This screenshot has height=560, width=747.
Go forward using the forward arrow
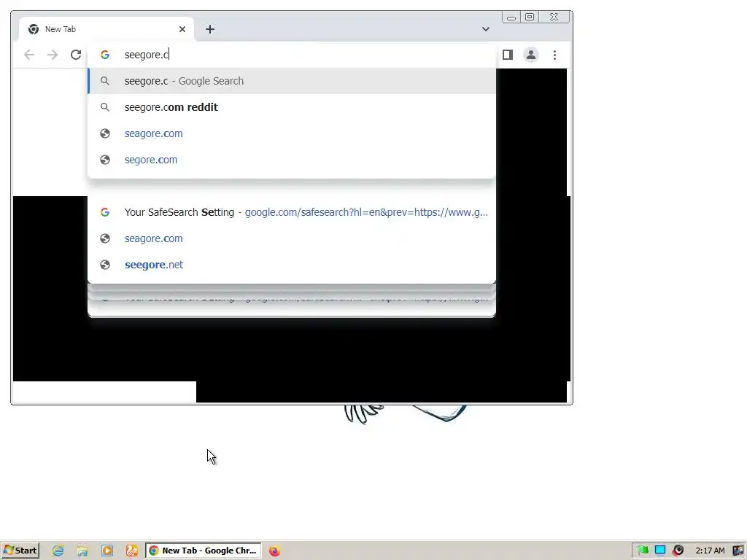53,55
